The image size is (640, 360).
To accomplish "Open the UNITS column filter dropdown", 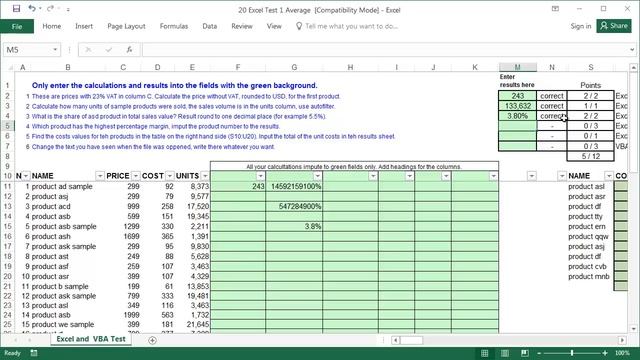I will click(205, 176).
